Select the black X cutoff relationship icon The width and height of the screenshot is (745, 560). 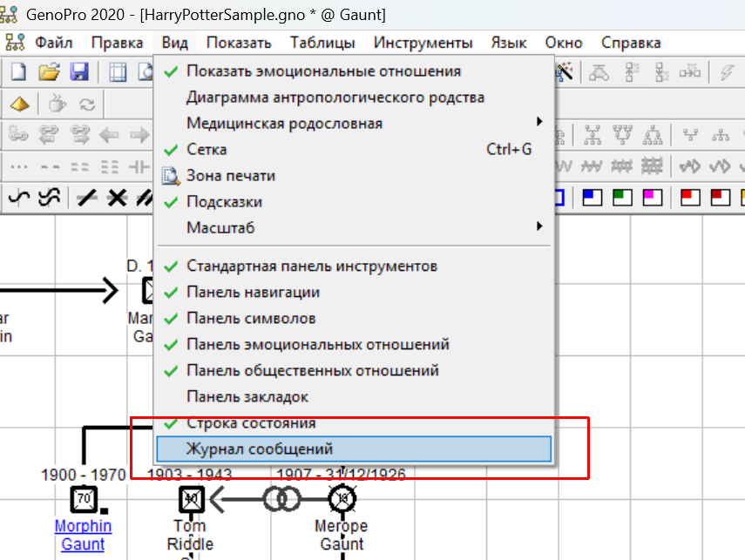116,198
